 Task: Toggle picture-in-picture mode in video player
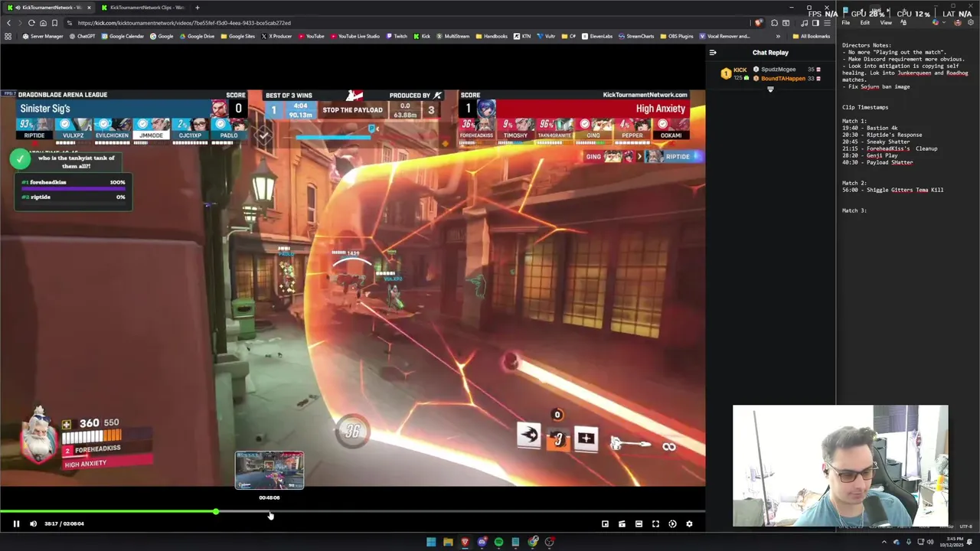point(605,524)
